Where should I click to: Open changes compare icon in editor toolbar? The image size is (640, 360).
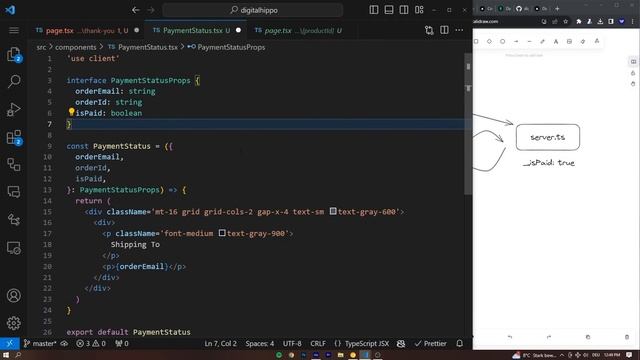429,30
